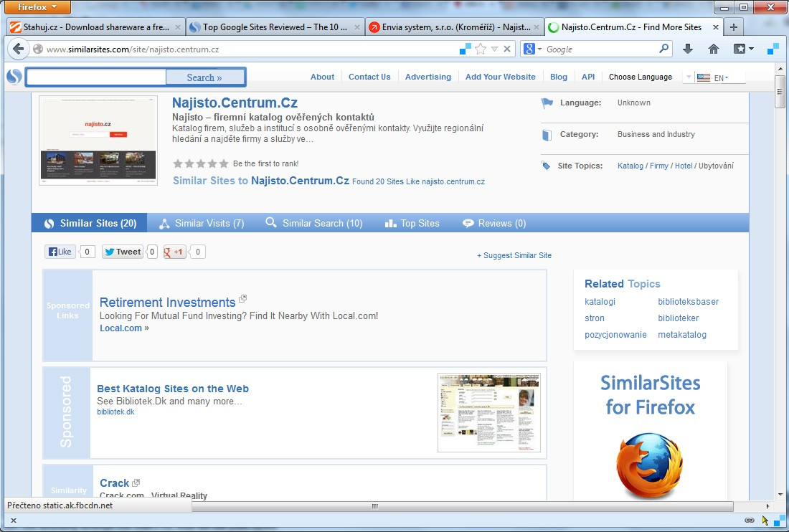Viewport: 789px width, 532px height.
Task: Select the Similar Sites (20) tab
Action: (x=90, y=223)
